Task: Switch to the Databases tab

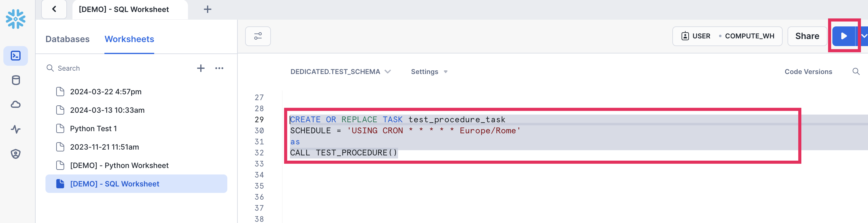Action: [x=67, y=39]
